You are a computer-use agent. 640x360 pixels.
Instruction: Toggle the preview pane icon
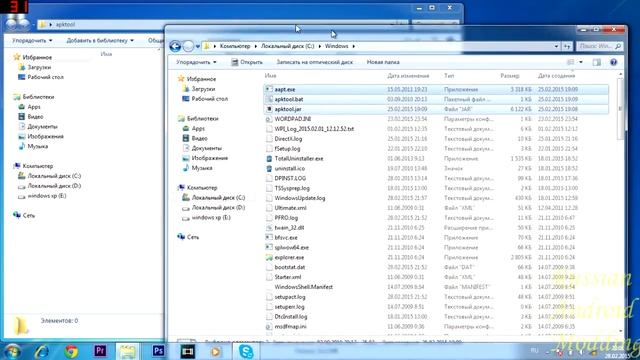click(596, 62)
